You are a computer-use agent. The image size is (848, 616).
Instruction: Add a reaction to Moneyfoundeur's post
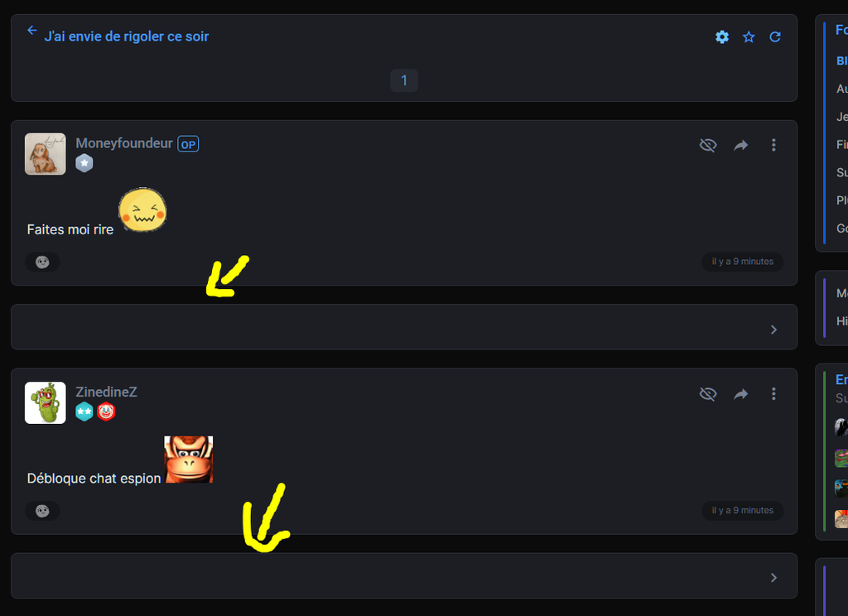[42, 262]
